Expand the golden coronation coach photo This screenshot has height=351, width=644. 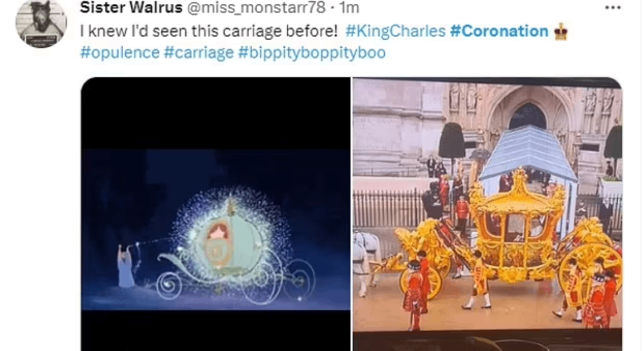(x=487, y=214)
